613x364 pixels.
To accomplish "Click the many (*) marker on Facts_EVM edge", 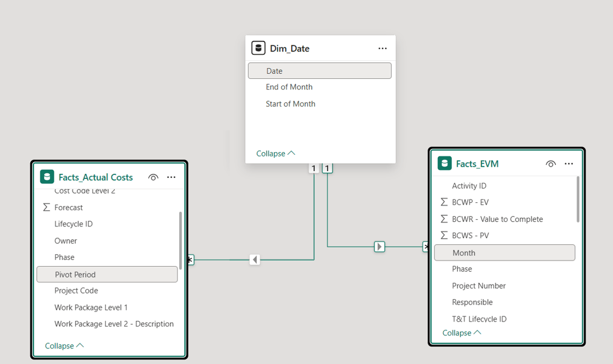I will pos(425,247).
